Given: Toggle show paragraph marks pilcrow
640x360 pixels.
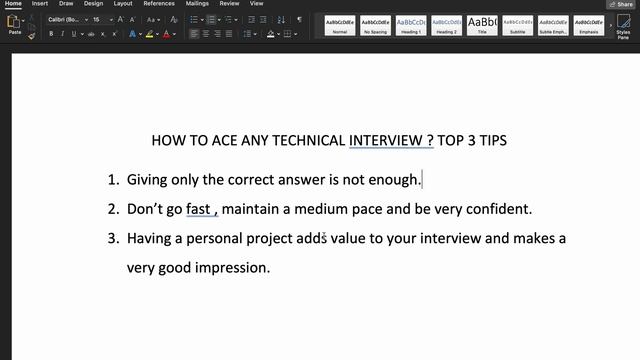Looking at the screenshot, I should pos(299,20).
